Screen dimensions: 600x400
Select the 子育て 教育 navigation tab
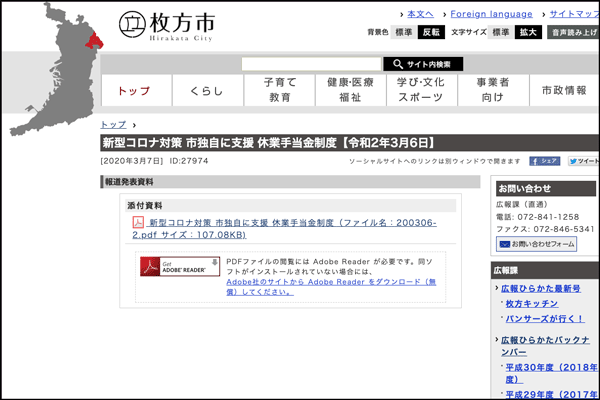(x=279, y=90)
